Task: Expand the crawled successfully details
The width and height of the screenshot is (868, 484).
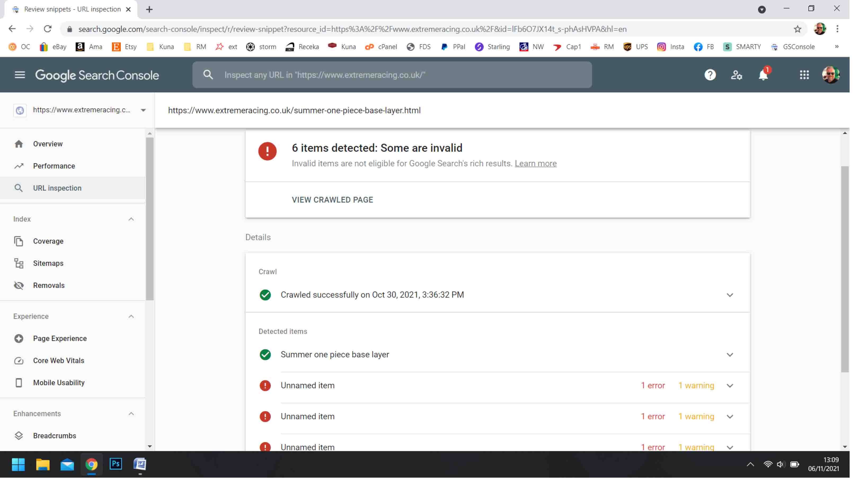Action: coord(730,295)
